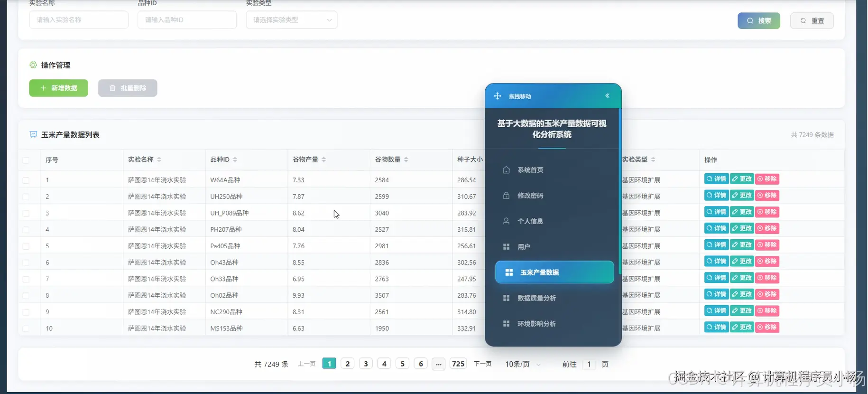This screenshot has width=868, height=394.
Task: Go to page 6 in pagination
Action: (421, 364)
